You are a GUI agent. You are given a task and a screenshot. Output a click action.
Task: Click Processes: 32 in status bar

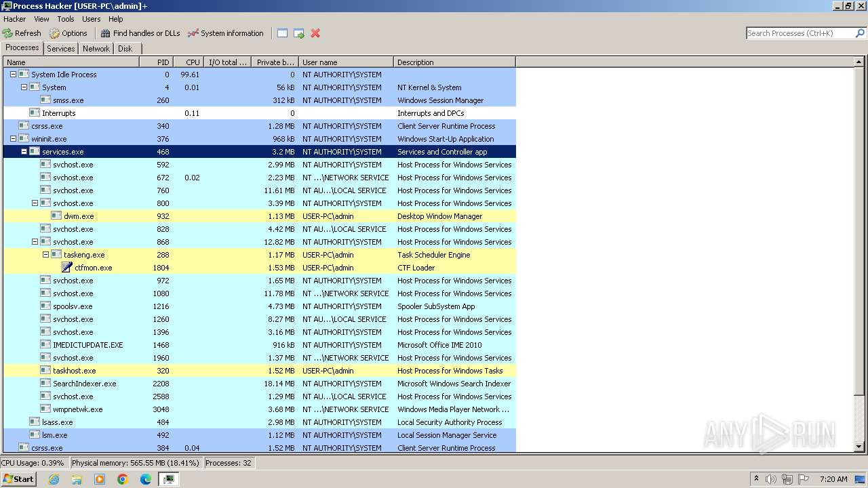[x=228, y=464]
